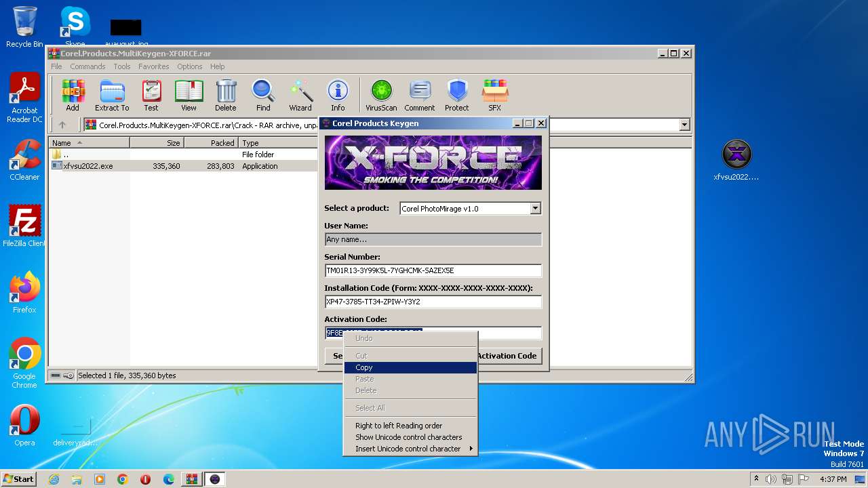Click the Test archive icon

point(151,95)
